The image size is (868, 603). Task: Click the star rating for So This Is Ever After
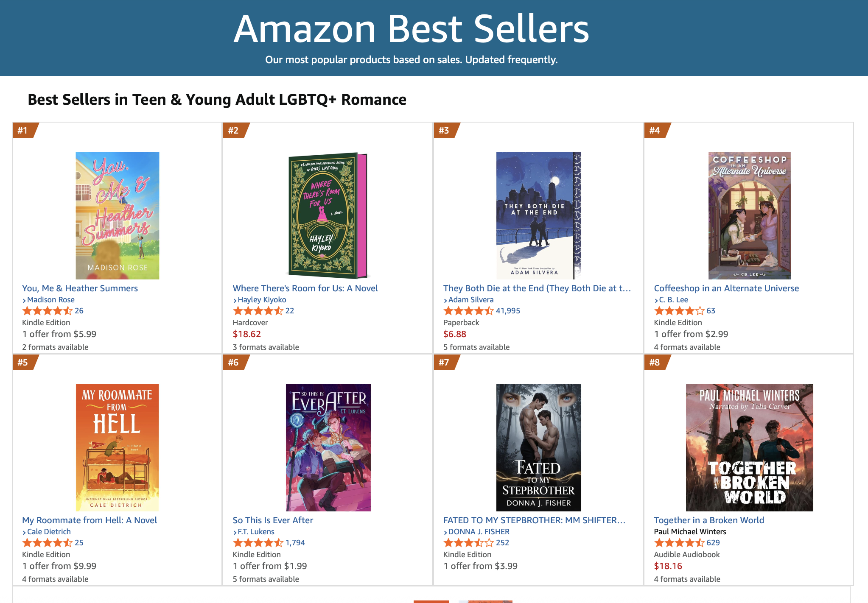coord(258,543)
